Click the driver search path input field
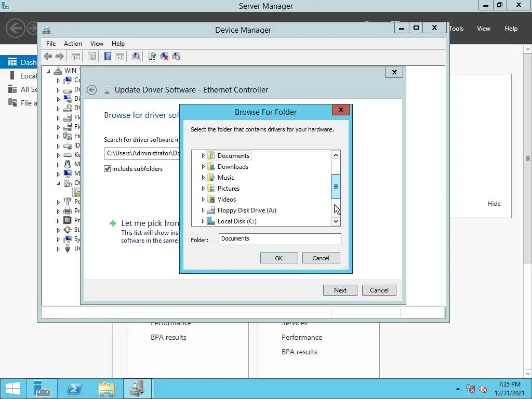This screenshot has width=532, height=399. point(142,153)
